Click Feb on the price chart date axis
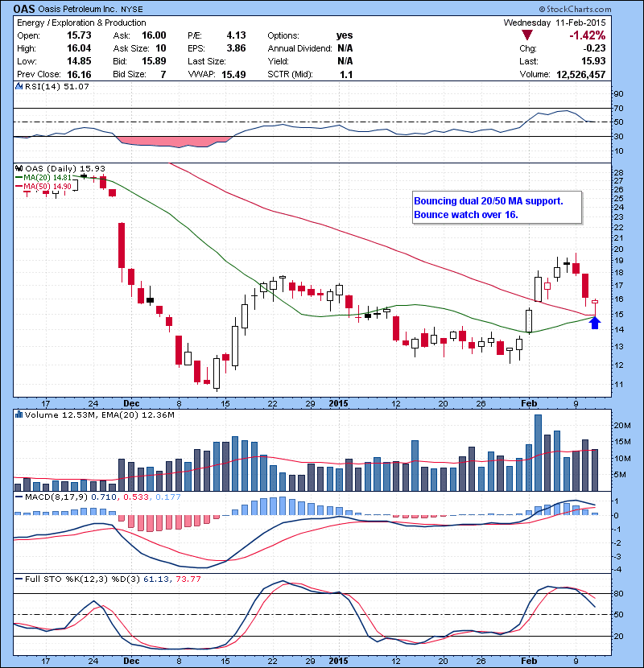This screenshot has height=668, width=644. 529,403
